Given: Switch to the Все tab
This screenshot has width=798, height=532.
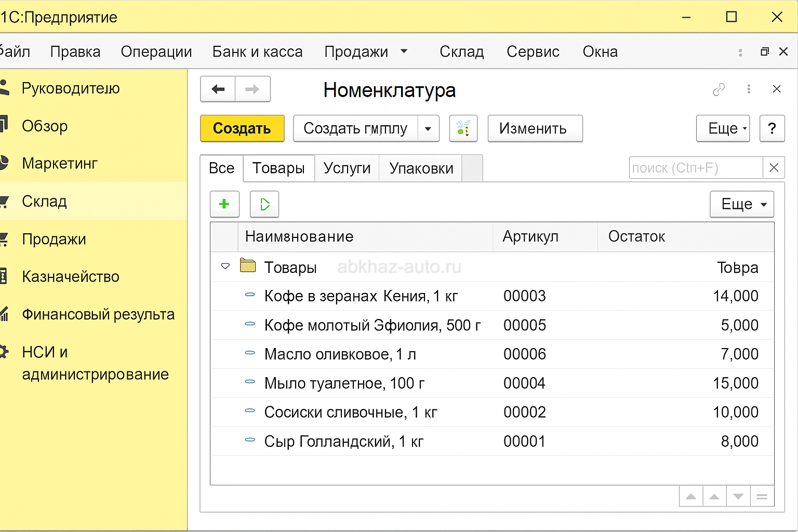Looking at the screenshot, I should (x=222, y=168).
